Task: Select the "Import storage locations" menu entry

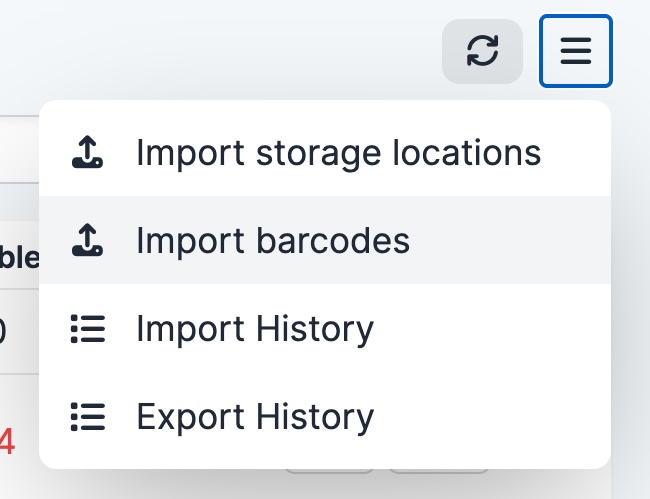Action: tap(338, 153)
